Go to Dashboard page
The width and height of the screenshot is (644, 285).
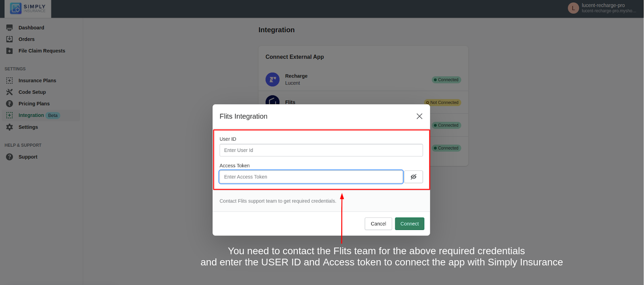31,28
